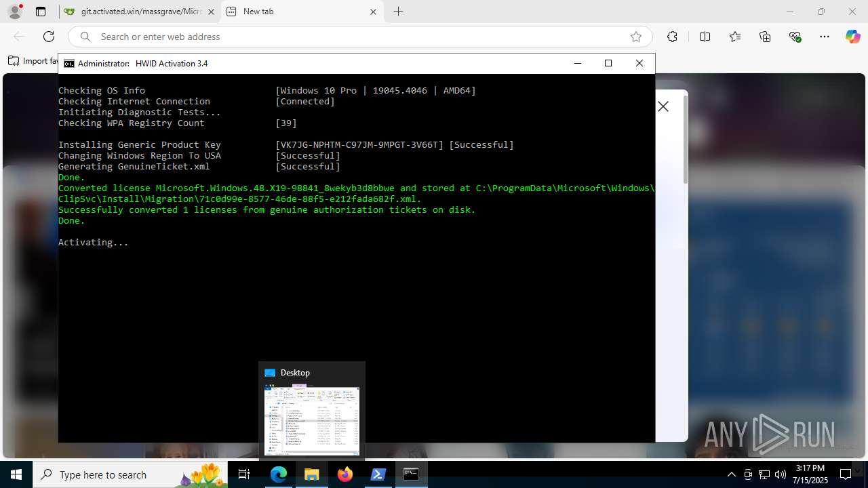This screenshot has width=868, height=488.
Task: Click the Checking WPA Registry Count line
Action: click(132, 123)
